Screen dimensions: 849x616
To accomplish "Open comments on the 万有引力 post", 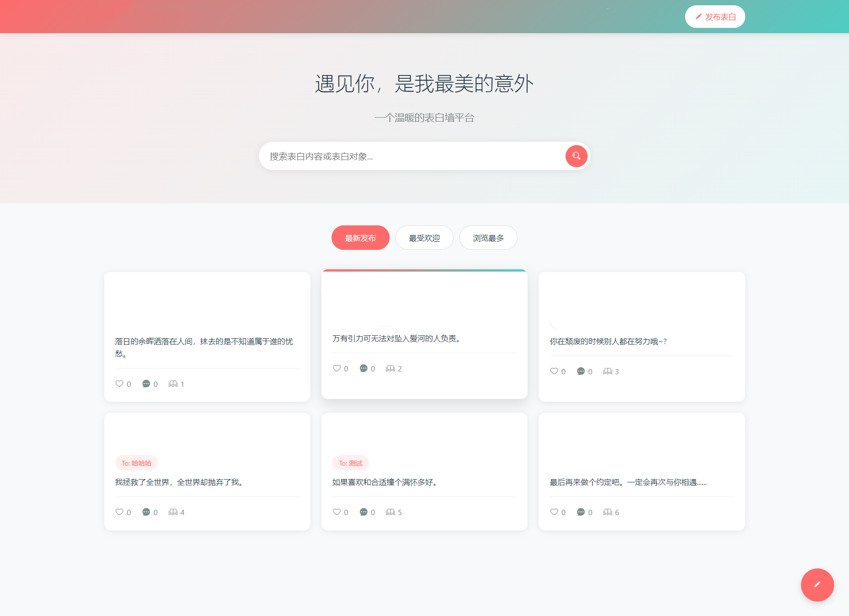I will tap(364, 369).
